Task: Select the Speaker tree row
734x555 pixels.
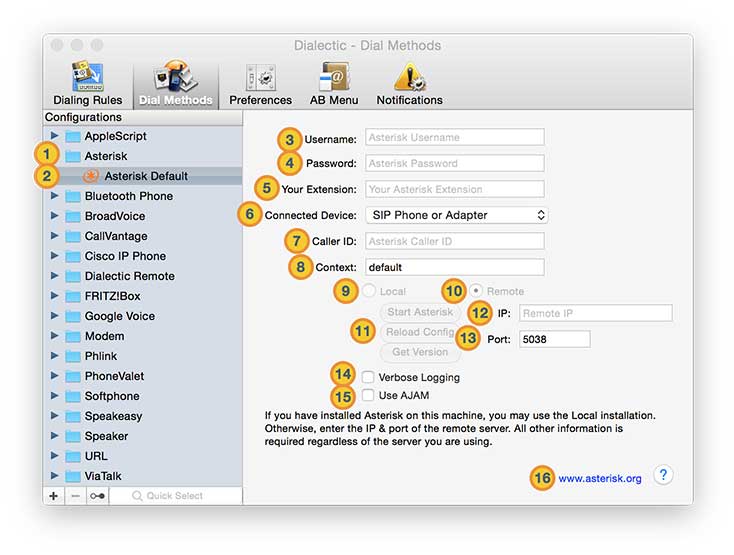Action: point(143,436)
